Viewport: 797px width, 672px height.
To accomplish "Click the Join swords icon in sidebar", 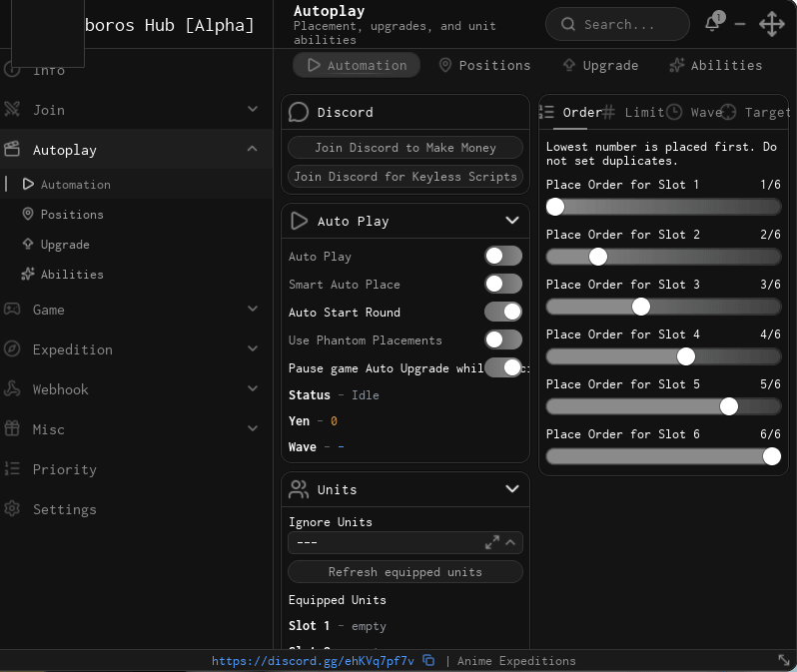I will [x=12, y=109].
